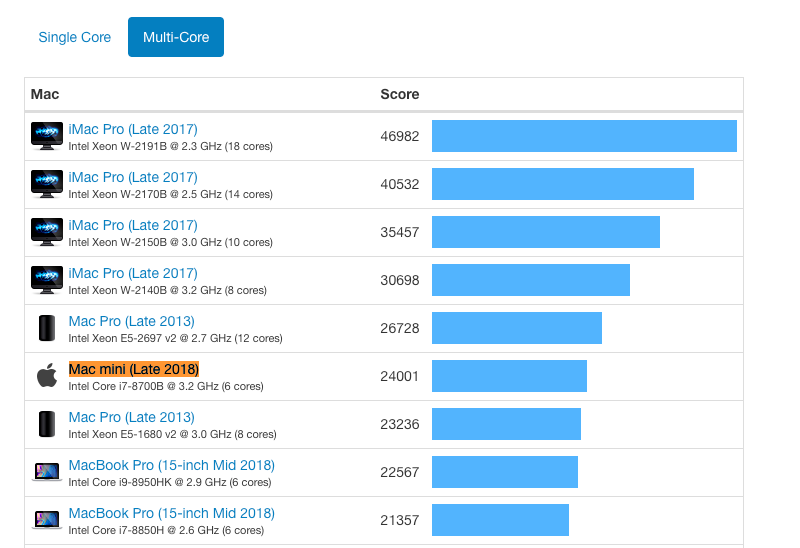The width and height of the screenshot is (800, 548).
Task: Click score value 22567
Action: (x=399, y=472)
